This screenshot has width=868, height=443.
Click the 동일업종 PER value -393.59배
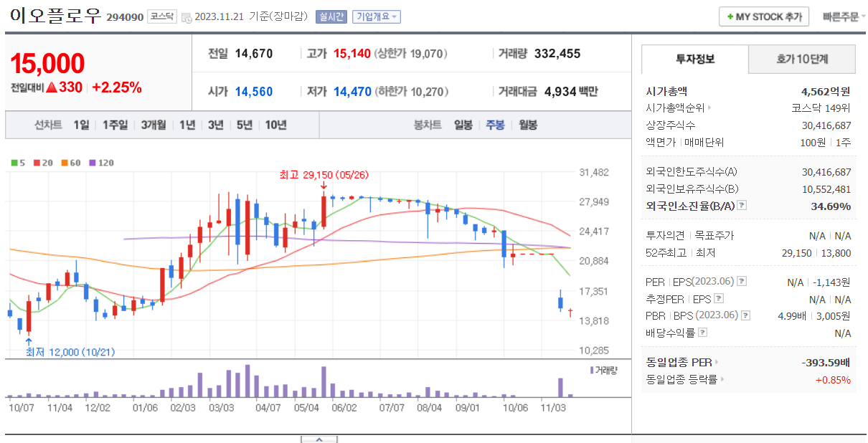[826, 363]
